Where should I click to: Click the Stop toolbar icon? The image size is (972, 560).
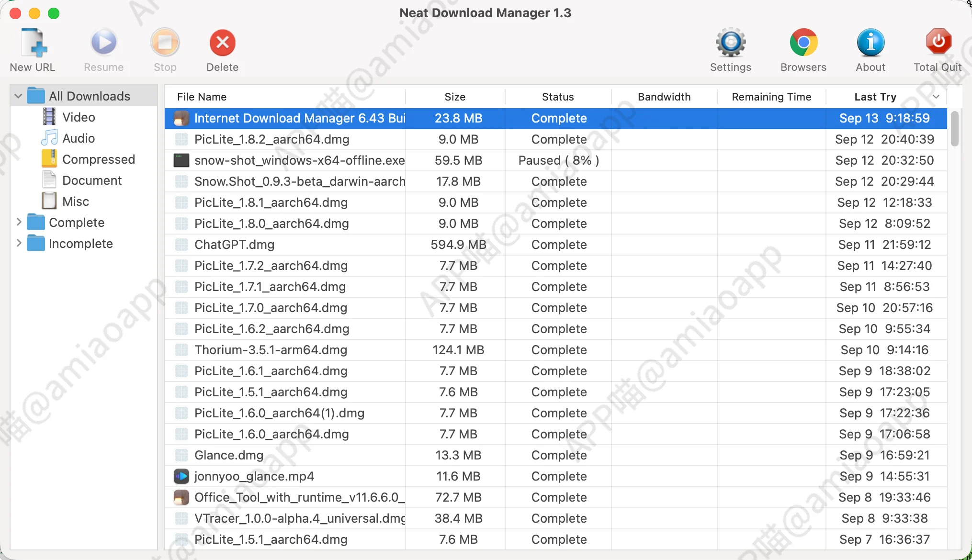point(165,43)
